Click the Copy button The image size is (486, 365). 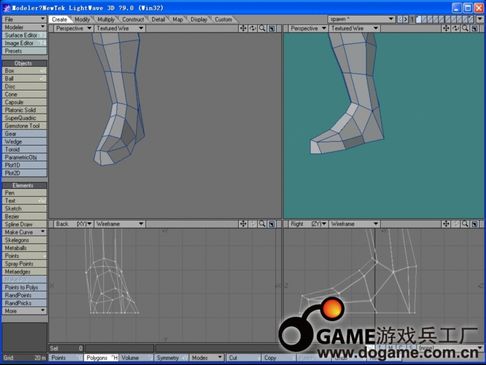click(x=279, y=358)
